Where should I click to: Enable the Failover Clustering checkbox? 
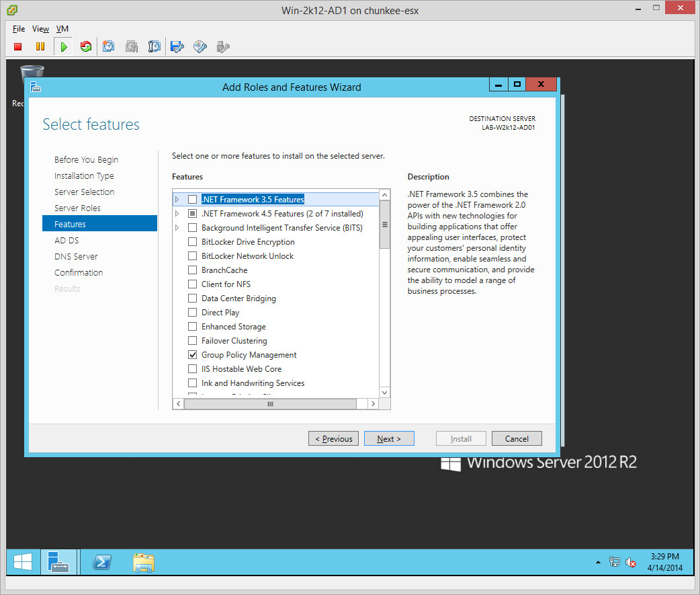click(193, 341)
